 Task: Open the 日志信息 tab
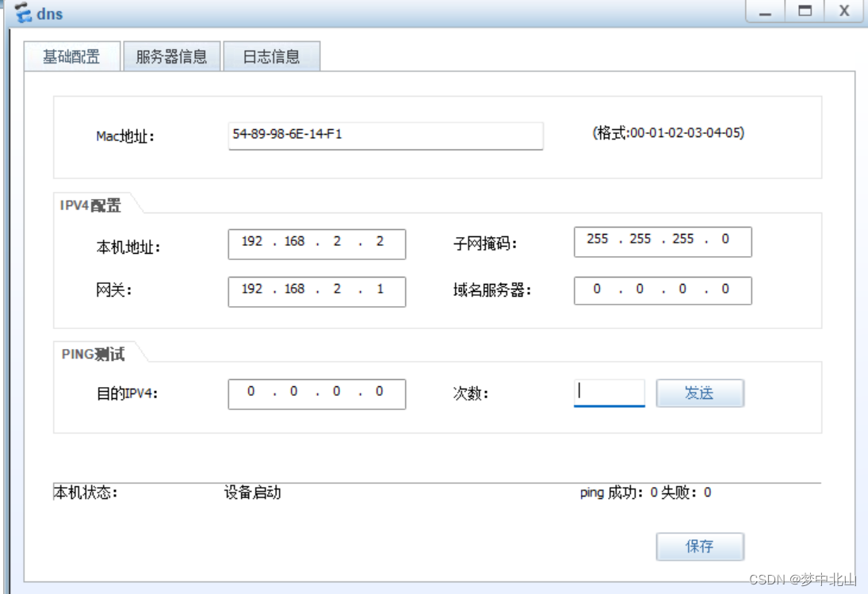271,56
